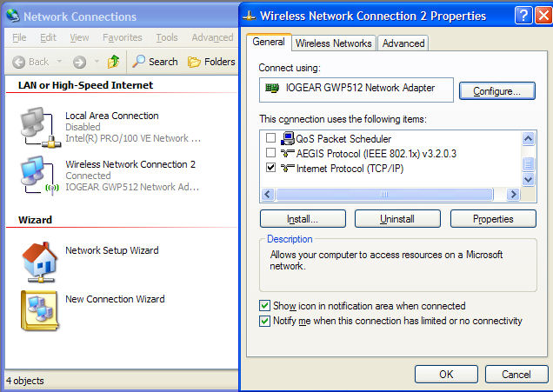
Task: Click the Network Setup Wizard label
Action: tap(112, 250)
